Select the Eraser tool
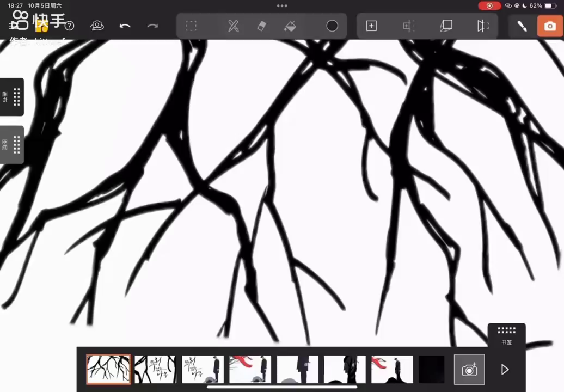Image resolution: width=564 pixels, height=392 pixels. (261, 26)
